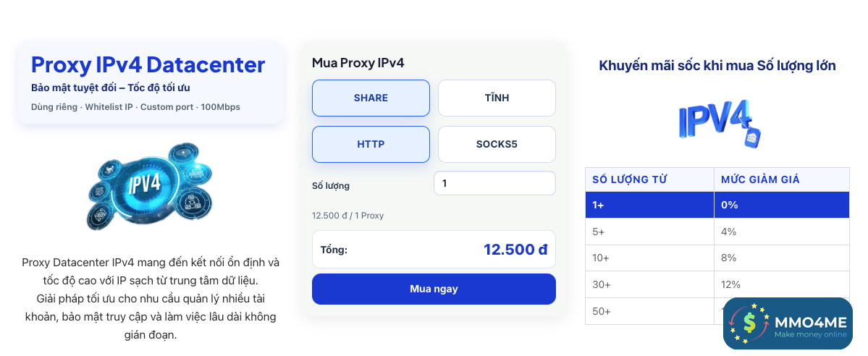Click the Proxy IPv4 Datacenter heading

(148, 64)
